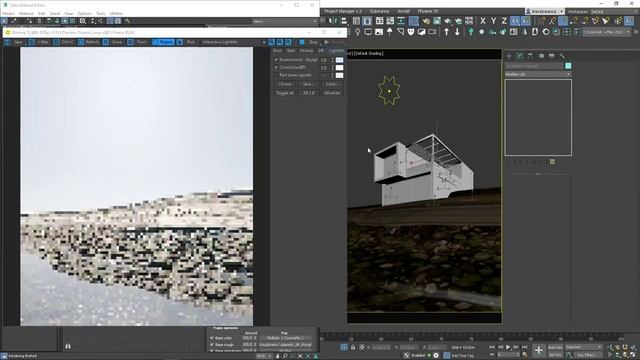Toggle the CoronaSun001 light checkbox
Screen dimensions: 640x360
pyautogui.click(x=276, y=67)
